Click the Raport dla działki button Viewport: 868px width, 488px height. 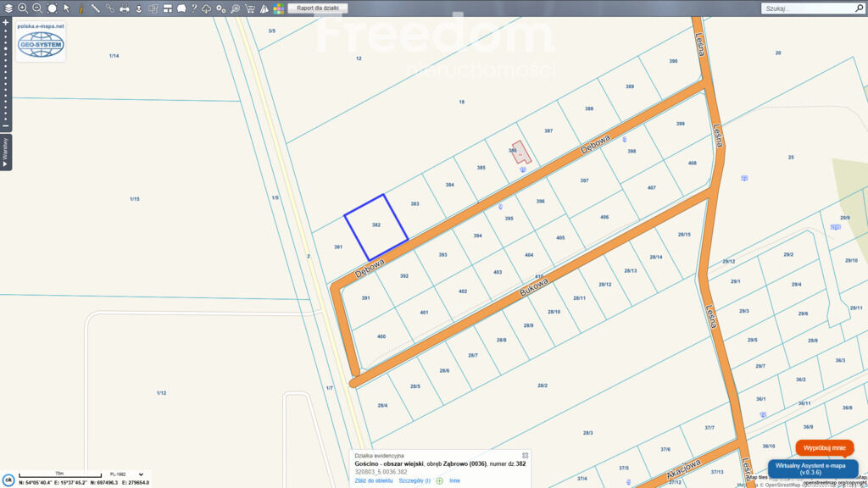pos(317,8)
